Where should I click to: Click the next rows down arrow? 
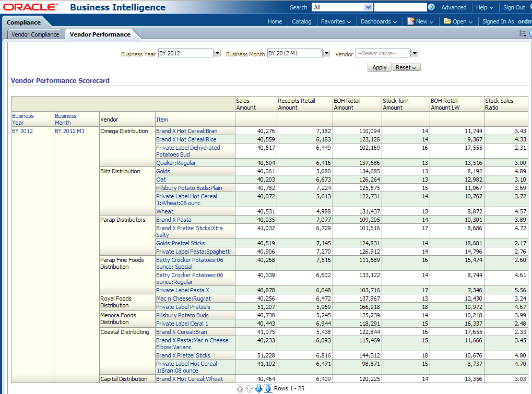pos(258,388)
